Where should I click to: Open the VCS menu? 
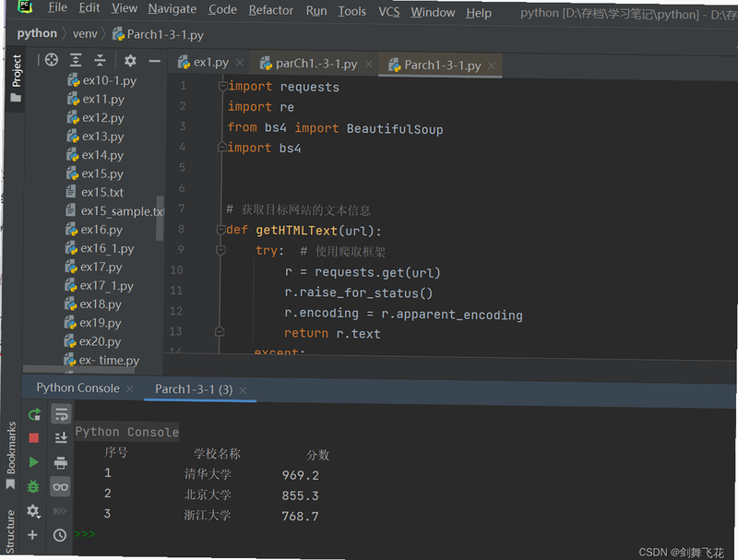(388, 12)
